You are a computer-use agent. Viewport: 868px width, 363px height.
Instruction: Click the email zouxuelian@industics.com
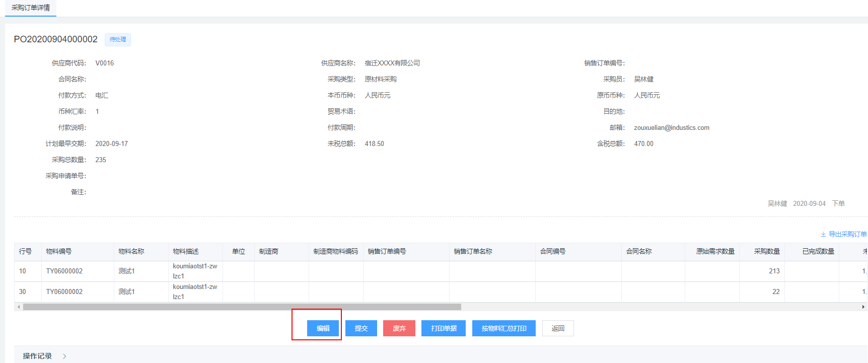[671, 128]
